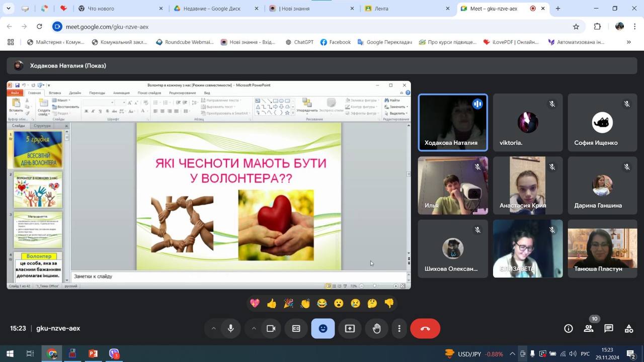
Task: Toggle the microphone on or off
Action: (x=230, y=328)
